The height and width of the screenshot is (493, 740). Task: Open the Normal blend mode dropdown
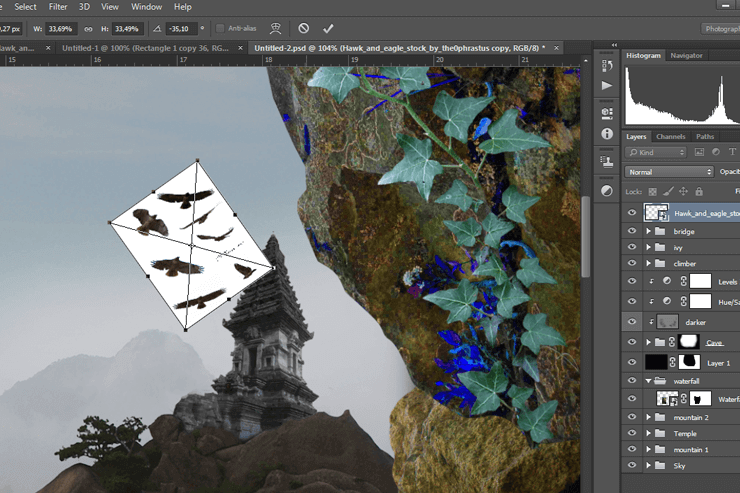[x=668, y=172]
